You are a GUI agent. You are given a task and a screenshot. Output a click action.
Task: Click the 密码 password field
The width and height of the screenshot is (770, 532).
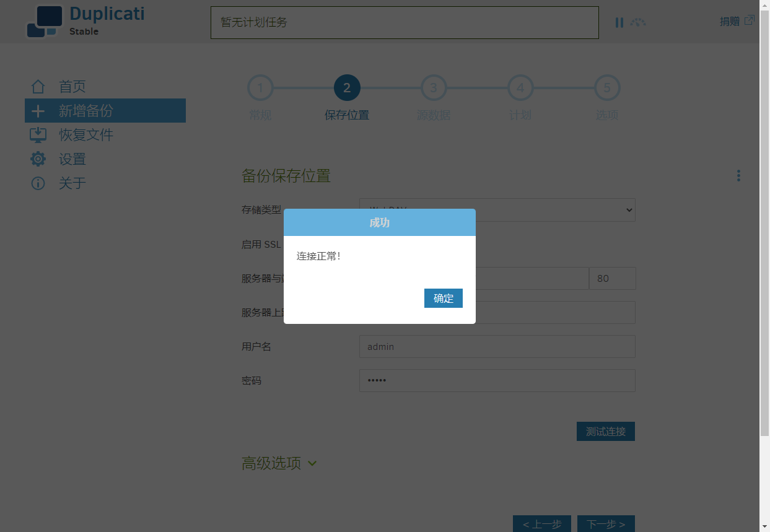point(497,380)
